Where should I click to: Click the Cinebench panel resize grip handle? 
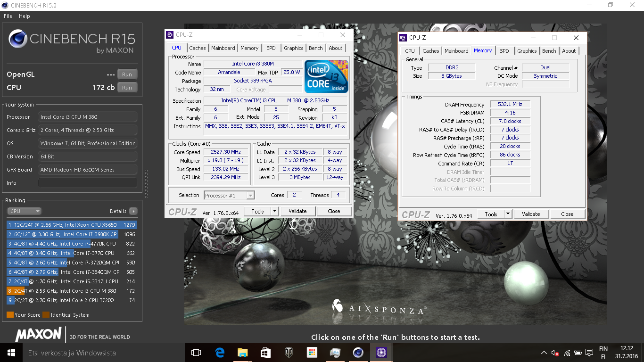(146, 184)
